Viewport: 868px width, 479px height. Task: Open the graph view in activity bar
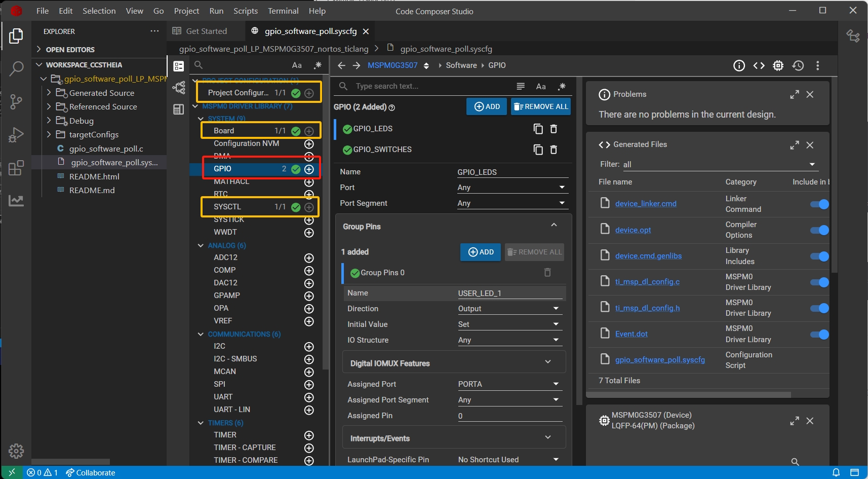[16, 201]
